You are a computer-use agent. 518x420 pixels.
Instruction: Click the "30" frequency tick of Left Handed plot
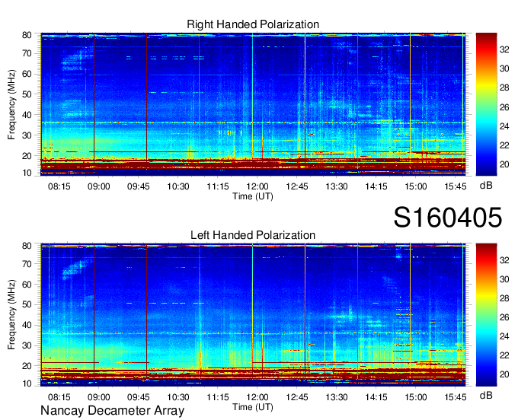[27, 345]
